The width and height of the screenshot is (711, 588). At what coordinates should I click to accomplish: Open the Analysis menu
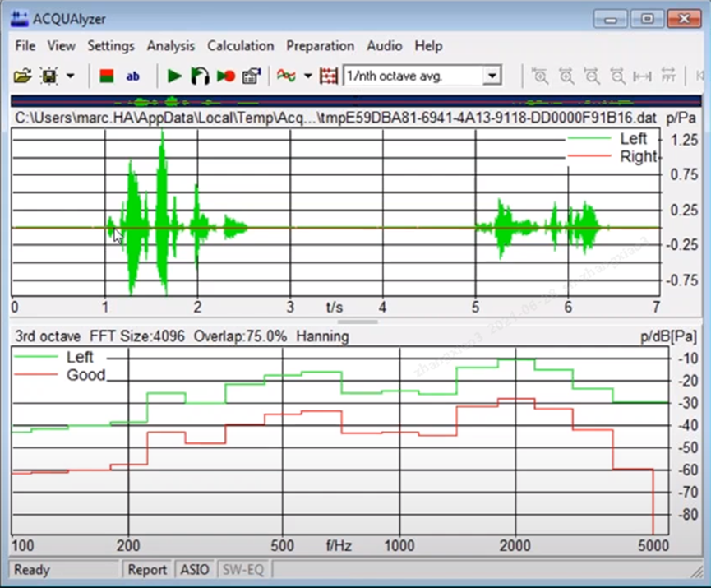click(x=170, y=46)
